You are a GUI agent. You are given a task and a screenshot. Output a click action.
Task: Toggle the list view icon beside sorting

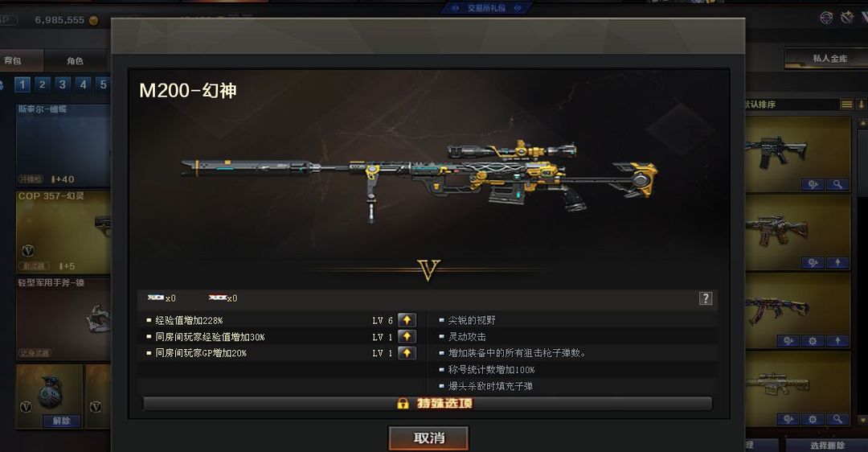[846, 104]
